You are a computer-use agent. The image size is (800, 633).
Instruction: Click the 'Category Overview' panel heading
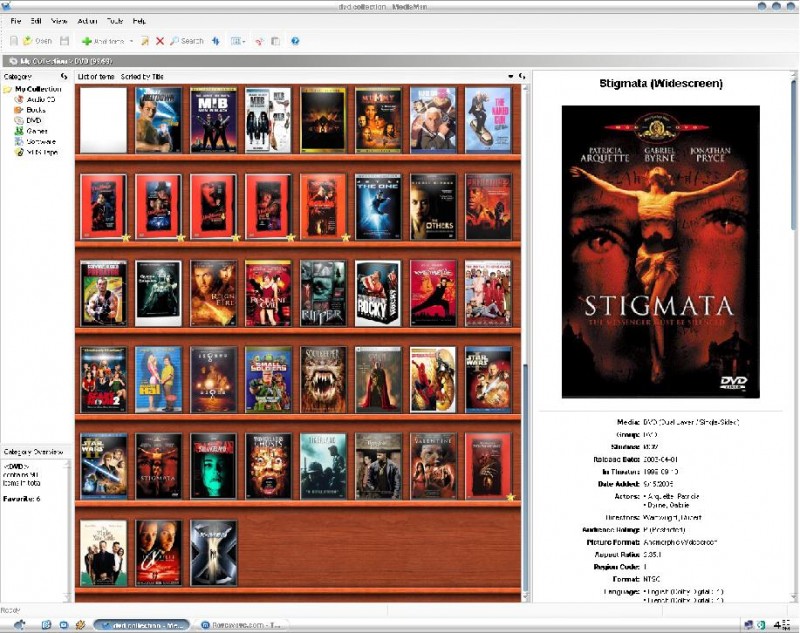click(x=34, y=452)
